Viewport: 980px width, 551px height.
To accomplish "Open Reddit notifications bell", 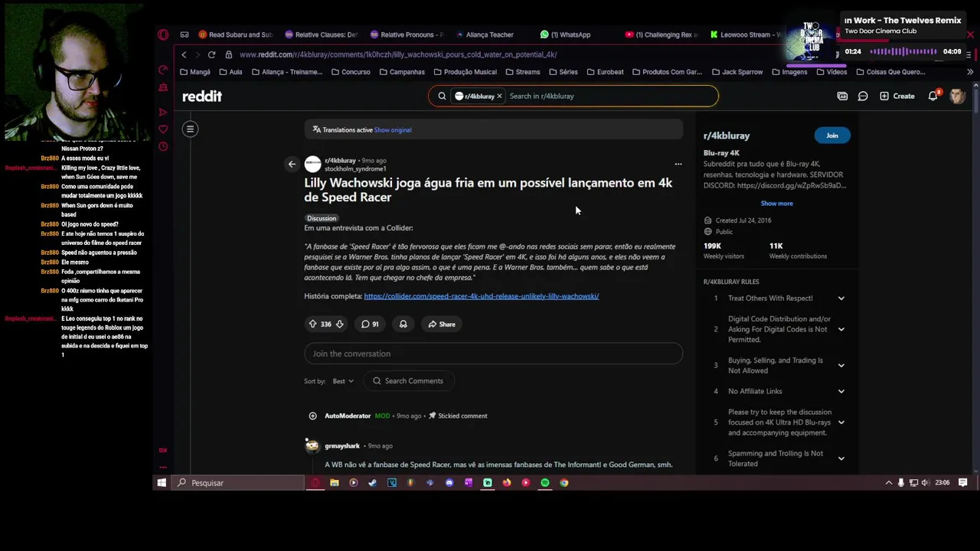I will pyautogui.click(x=933, y=96).
